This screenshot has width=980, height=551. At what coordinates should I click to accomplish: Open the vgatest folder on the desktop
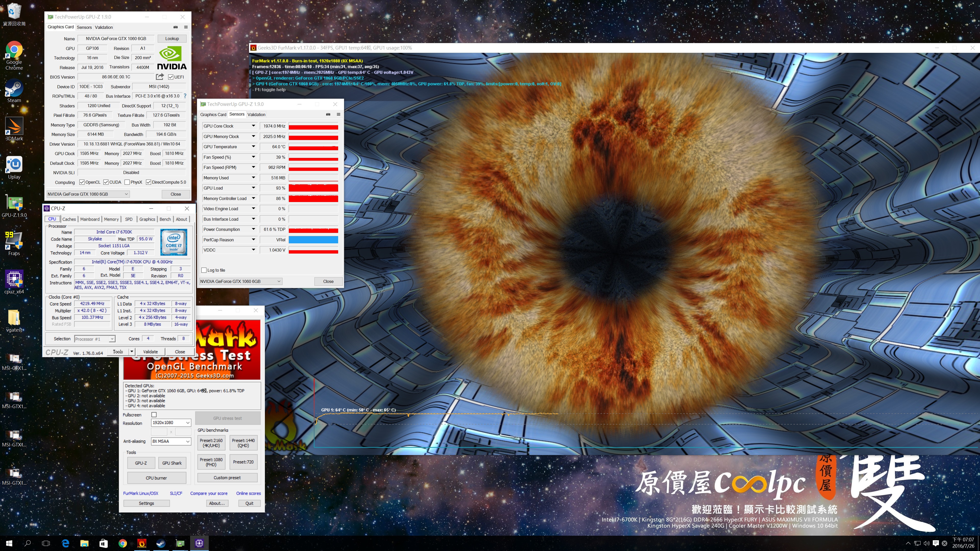click(14, 320)
